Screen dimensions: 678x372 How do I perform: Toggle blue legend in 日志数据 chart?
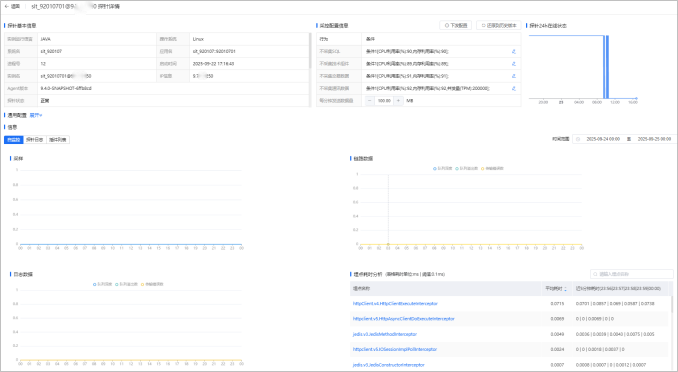click(102, 284)
